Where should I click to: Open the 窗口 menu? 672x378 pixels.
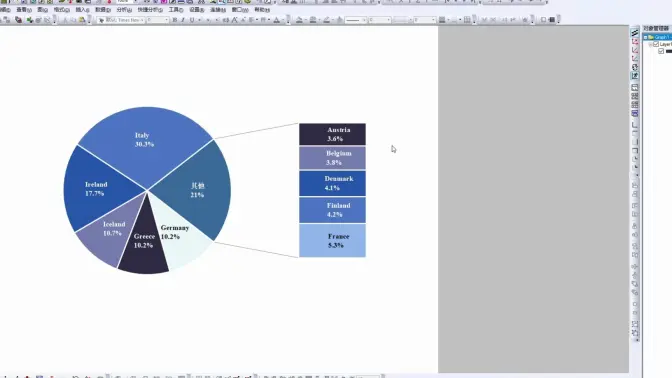[x=240, y=9]
